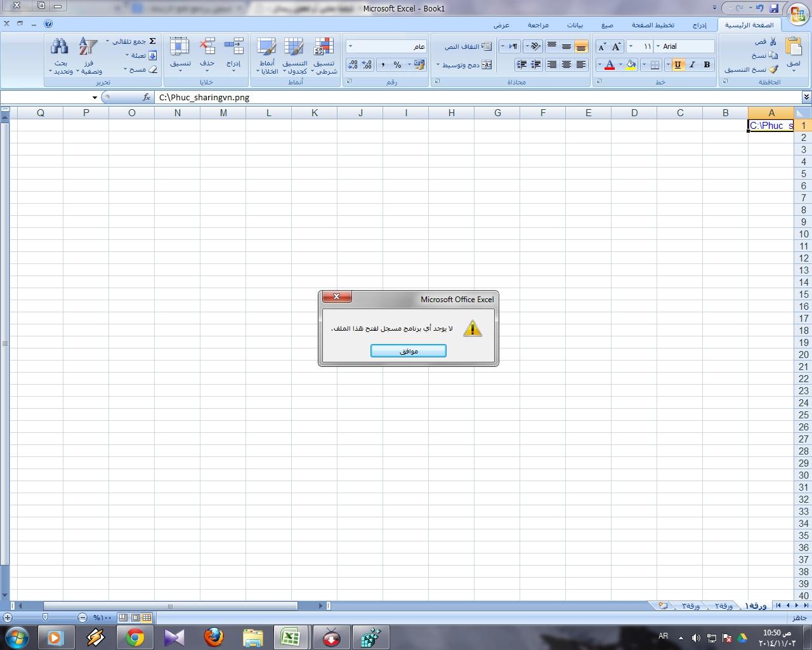
Task: Close the Microsoft Office Excel warning dialog
Action: click(x=337, y=296)
